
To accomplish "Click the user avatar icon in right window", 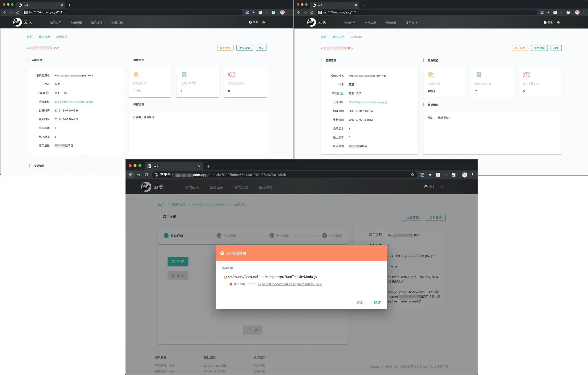I will (x=545, y=22).
